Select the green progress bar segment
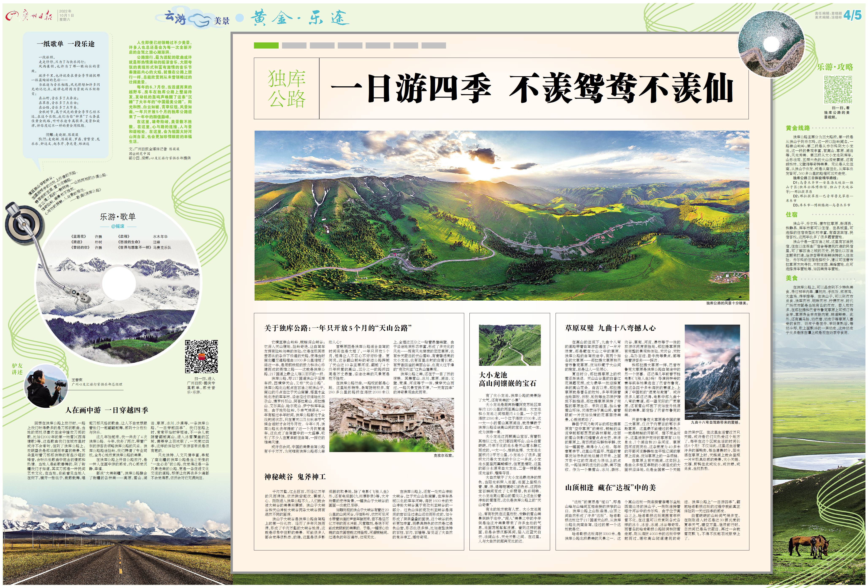 coord(266,46)
